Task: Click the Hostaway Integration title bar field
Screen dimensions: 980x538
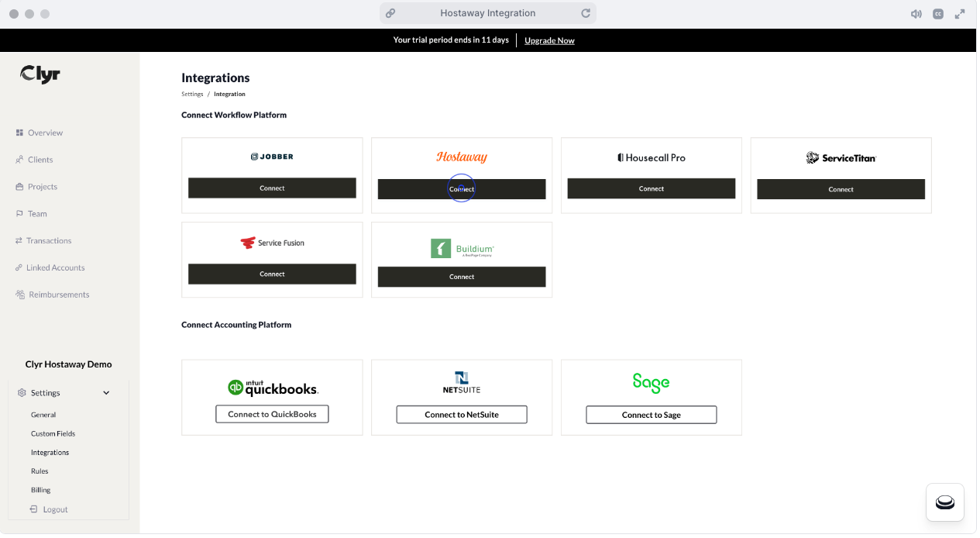Action: pos(488,13)
